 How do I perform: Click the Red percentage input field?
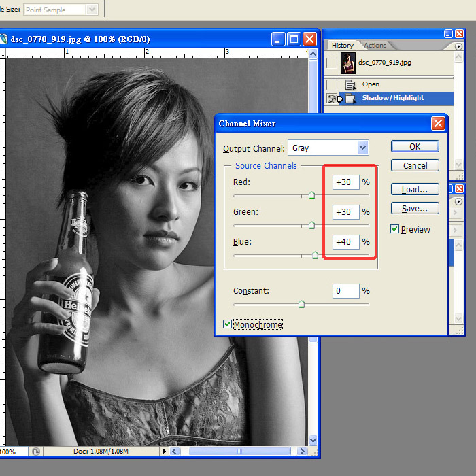tap(346, 182)
